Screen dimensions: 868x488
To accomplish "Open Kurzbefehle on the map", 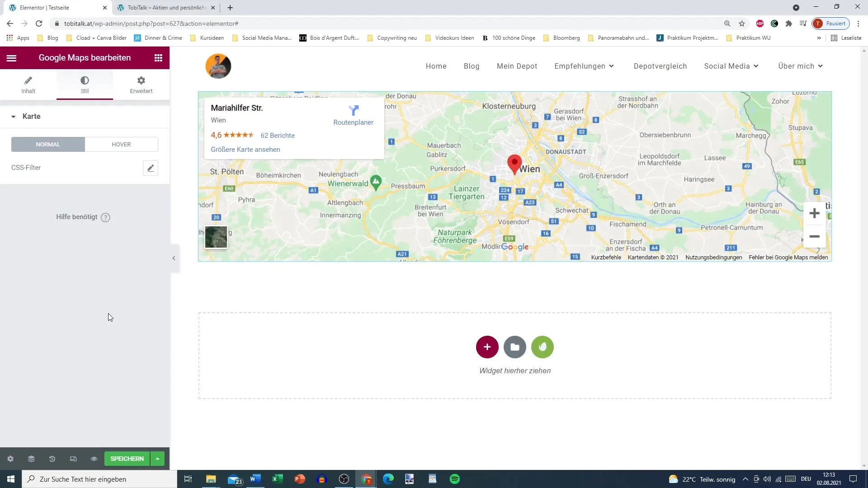I will click(606, 258).
